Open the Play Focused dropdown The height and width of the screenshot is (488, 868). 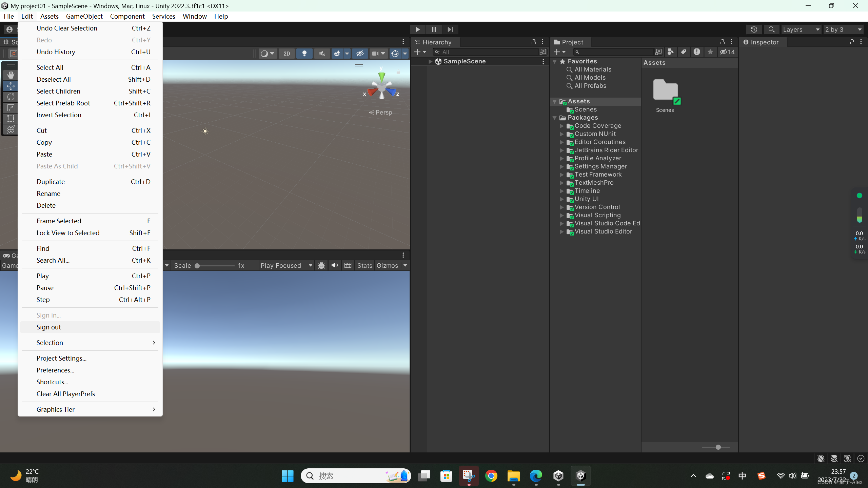tap(286, 265)
